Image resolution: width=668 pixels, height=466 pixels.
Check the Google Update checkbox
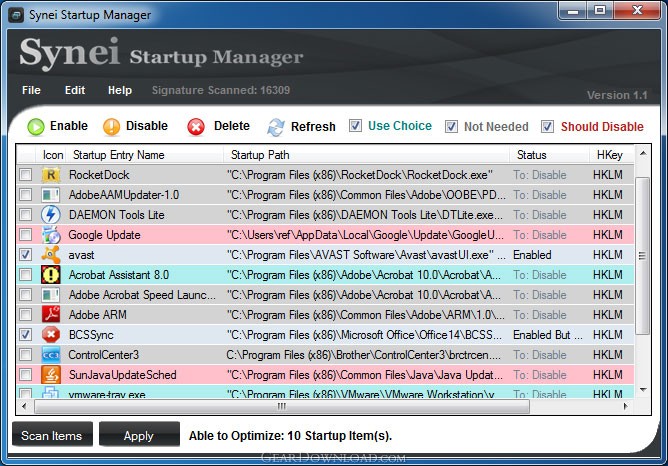pyautogui.click(x=26, y=235)
